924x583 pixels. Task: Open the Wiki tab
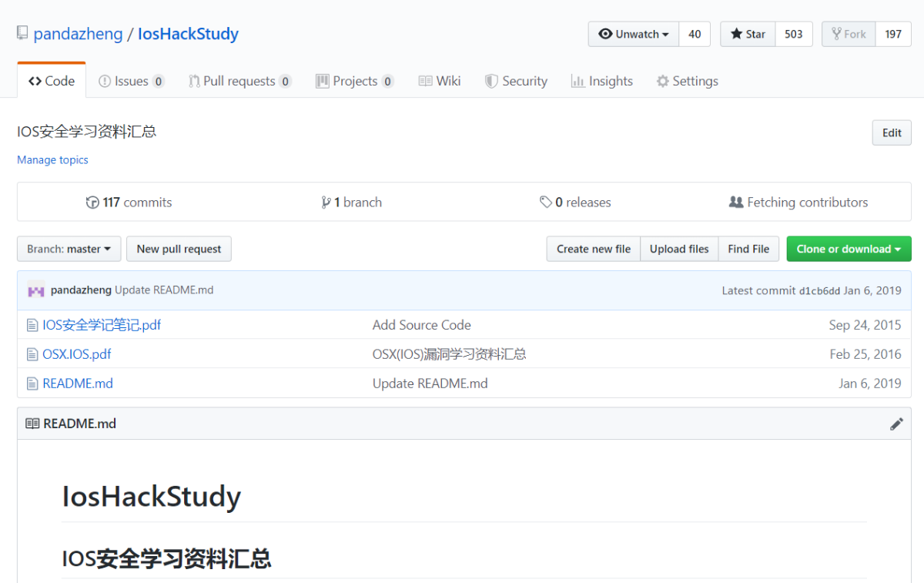(x=440, y=81)
